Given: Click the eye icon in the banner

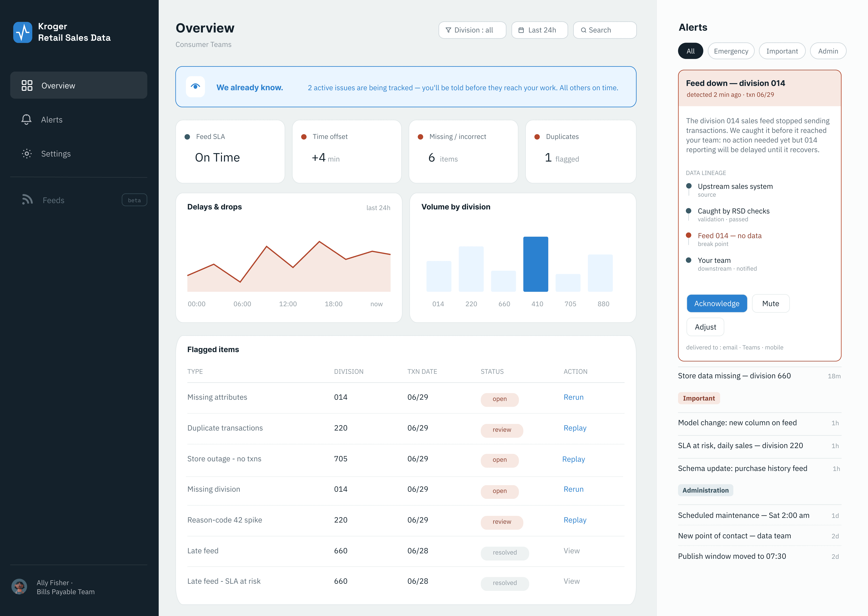Looking at the screenshot, I should 196,87.
